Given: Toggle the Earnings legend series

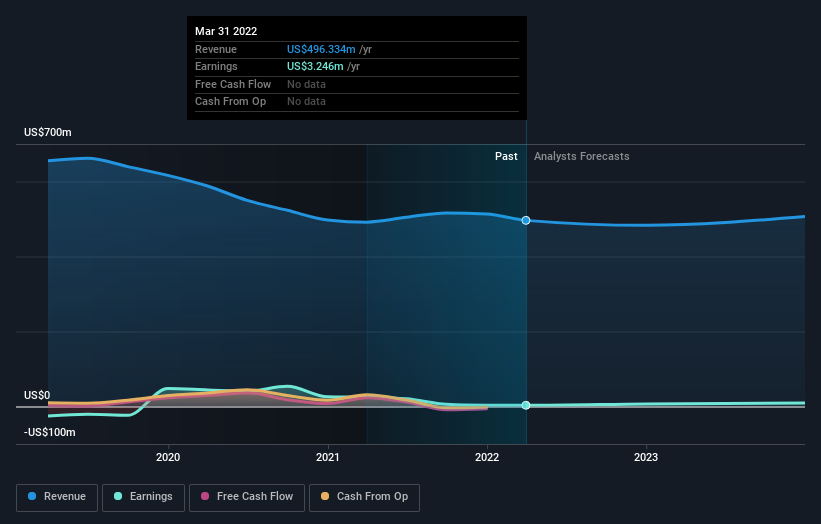Looking at the screenshot, I should (143, 497).
